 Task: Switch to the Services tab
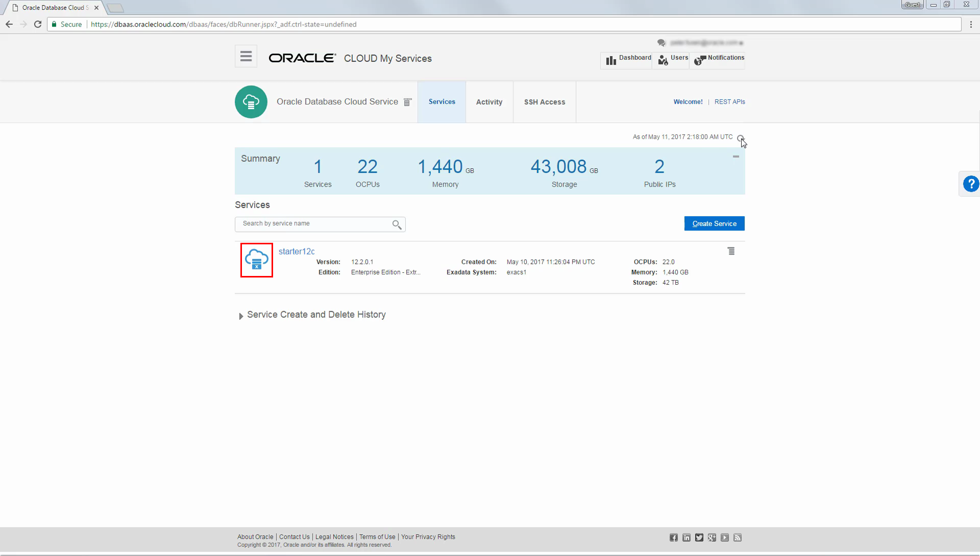(x=442, y=102)
